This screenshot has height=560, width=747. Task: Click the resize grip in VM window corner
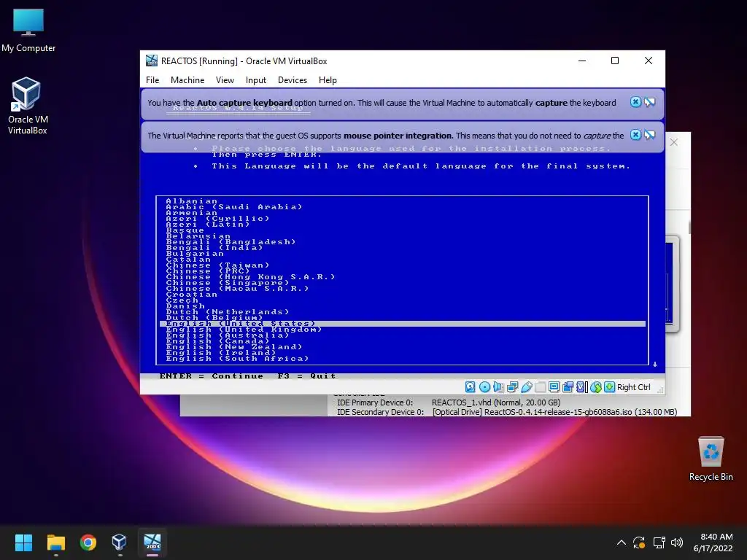pyautogui.click(x=660, y=390)
